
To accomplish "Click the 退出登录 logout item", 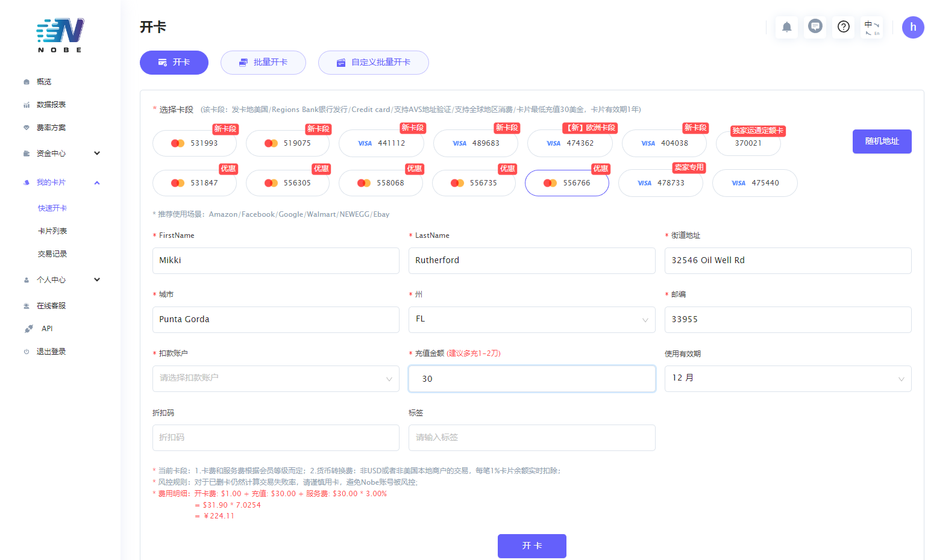I will [x=51, y=352].
